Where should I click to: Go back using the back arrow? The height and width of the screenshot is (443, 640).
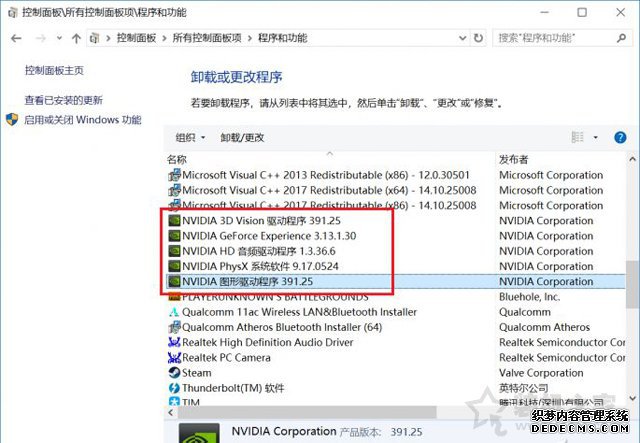[16, 38]
